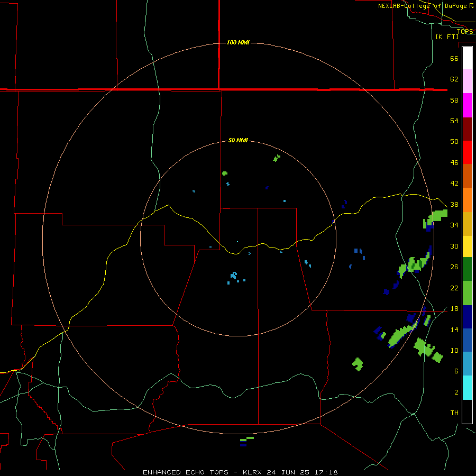Click the "66" legend value
This screenshot has height=476, width=476.
point(454,58)
